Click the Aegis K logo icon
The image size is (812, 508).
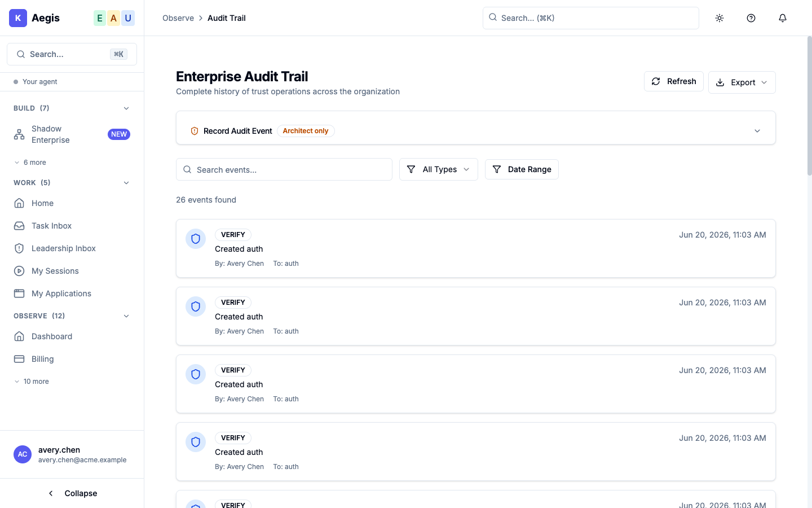[18, 18]
